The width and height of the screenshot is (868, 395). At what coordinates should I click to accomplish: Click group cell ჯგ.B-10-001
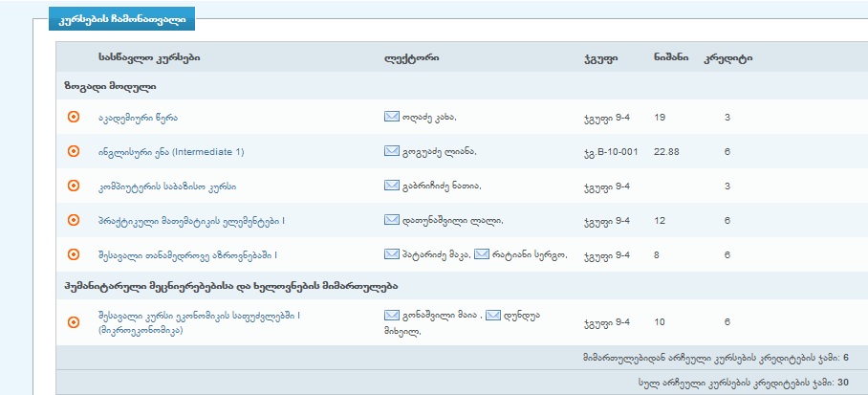611,151
